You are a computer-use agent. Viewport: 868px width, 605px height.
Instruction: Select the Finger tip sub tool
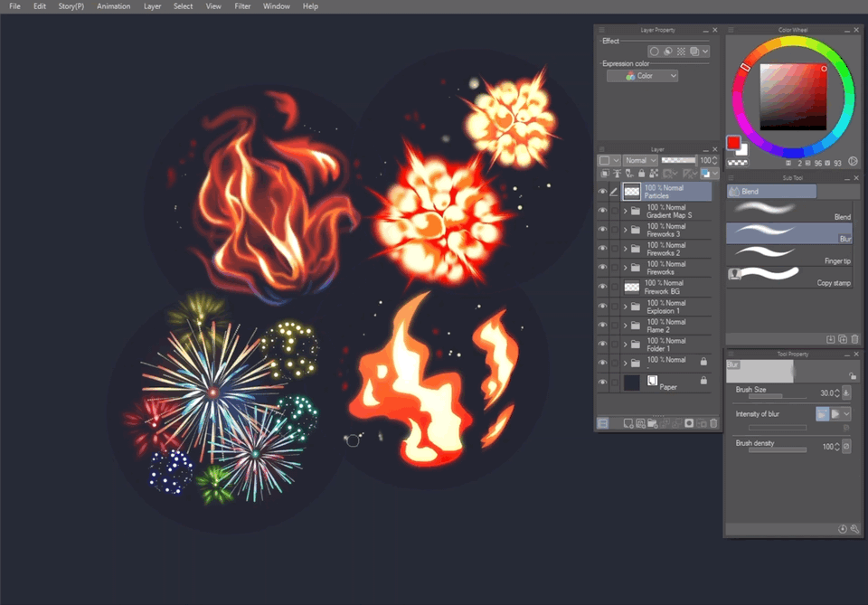coord(788,255)
